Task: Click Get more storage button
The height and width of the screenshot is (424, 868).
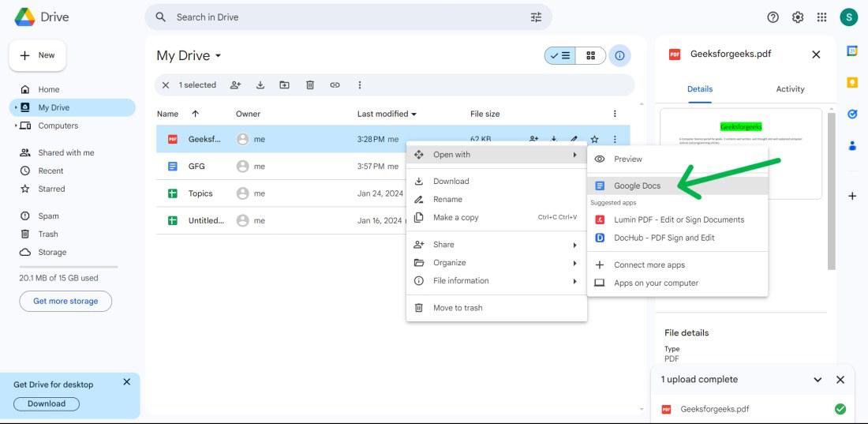Action: pyautogui.click(x=65, y=301)
